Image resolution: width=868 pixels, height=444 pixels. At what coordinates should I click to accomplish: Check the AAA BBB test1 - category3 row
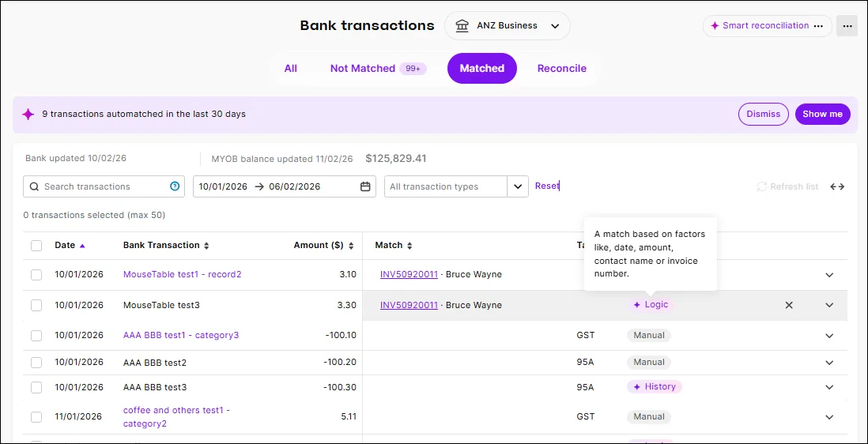(36, 336)
